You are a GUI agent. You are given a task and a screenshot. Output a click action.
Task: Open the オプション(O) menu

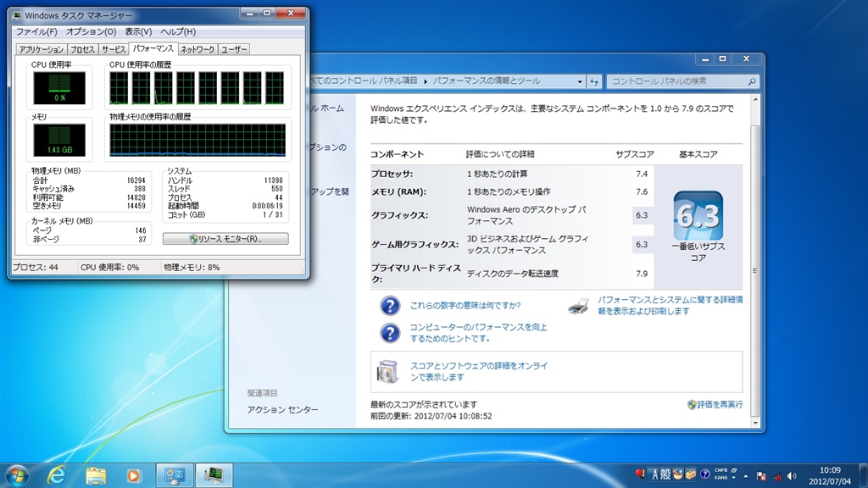tap(91, 31)
